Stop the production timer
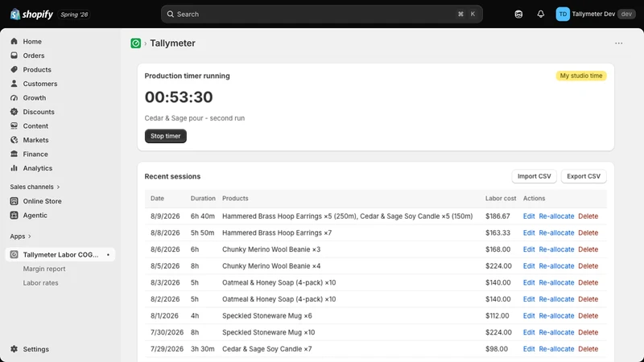Image resolution: width=644 pixels, height=362 pixels. pos(166,136)
